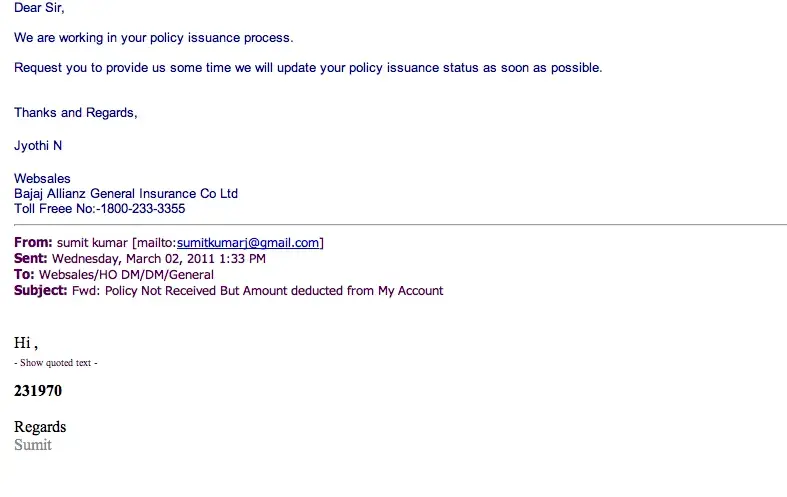Click the Thanks and Regards line
The image size is (787, 497).
tap(76, 113)
